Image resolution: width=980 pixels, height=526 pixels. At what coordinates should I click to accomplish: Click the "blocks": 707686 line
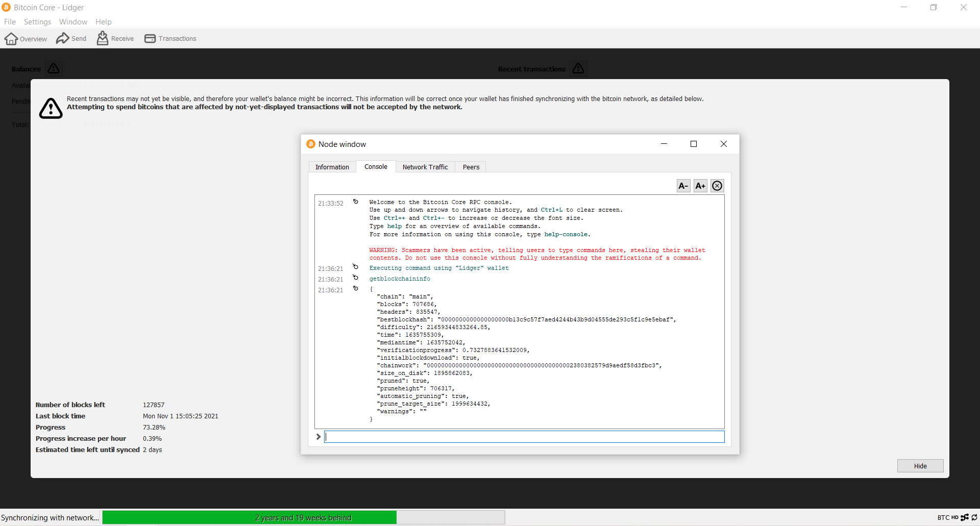click(x=406, y=305)
